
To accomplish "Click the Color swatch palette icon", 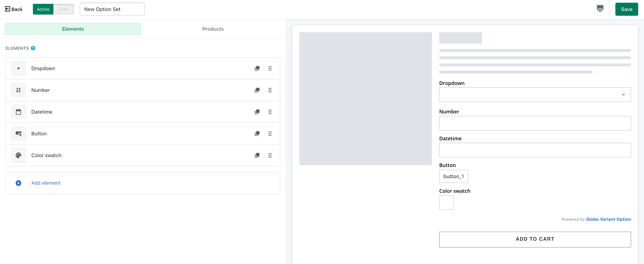I will [18, 155].
